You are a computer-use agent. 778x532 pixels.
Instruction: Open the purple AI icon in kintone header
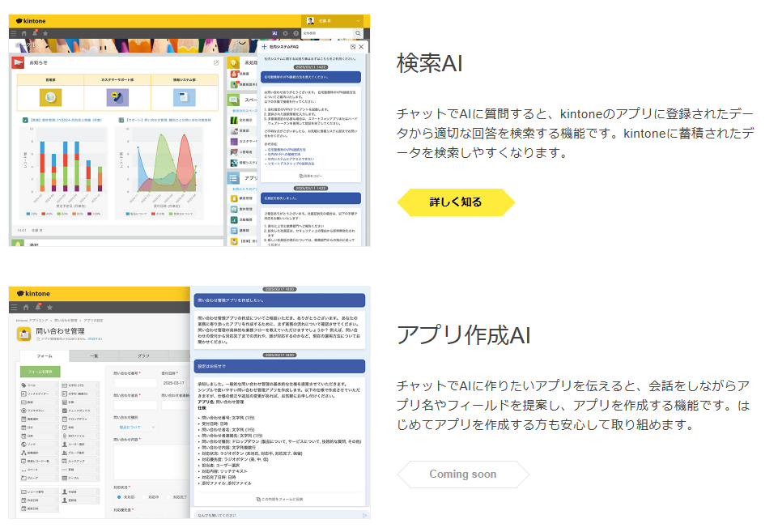(x=274, y=33)
